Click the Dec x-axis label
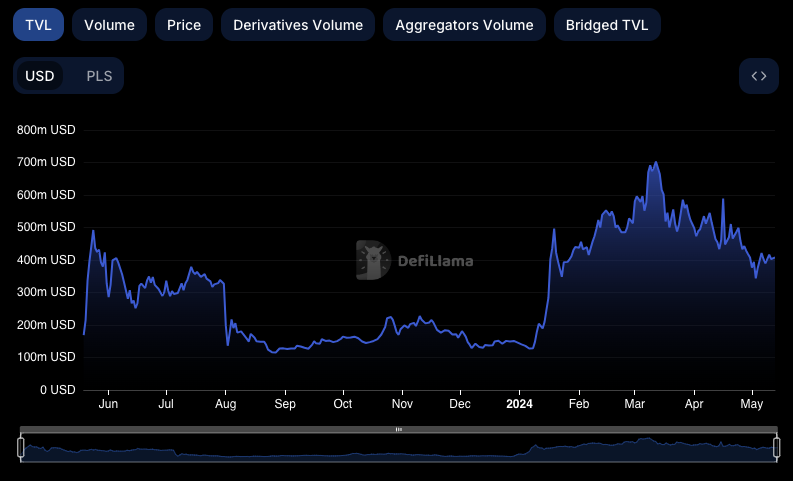 (460, 404)
